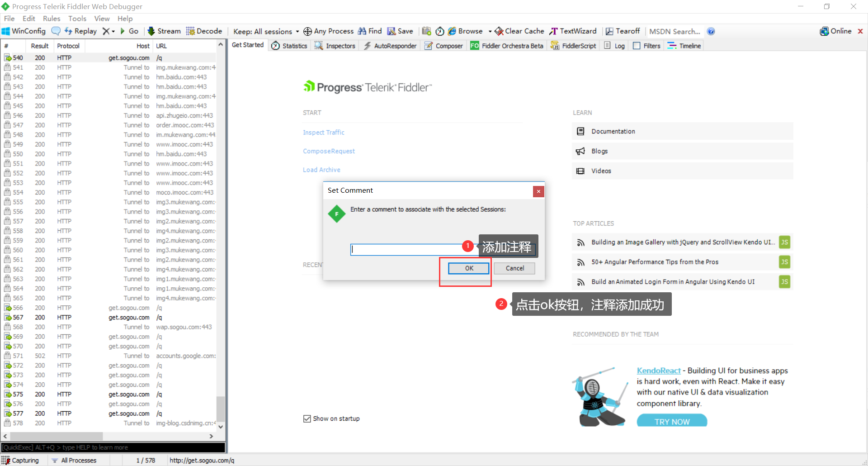868x466 pixels.
Task: Switch to the AutoResponder tab
Action: [390, 46]
